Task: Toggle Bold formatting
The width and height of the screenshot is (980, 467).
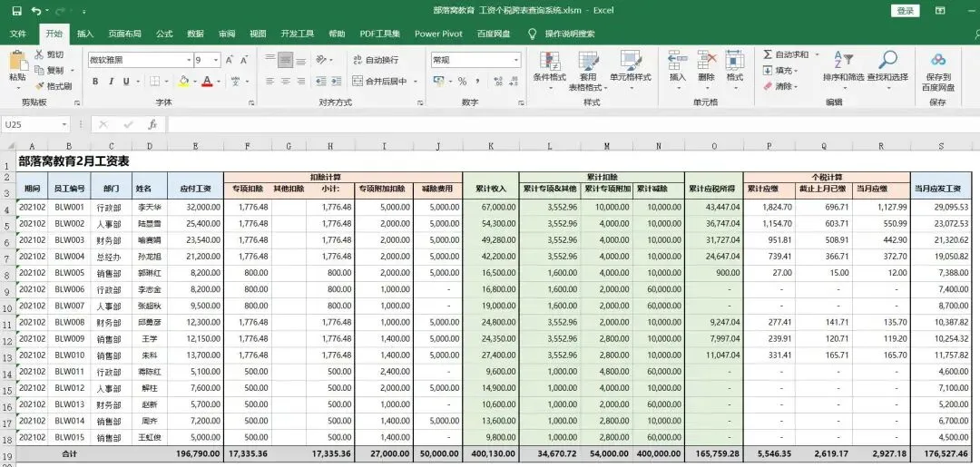Action: tap(95, 82)
